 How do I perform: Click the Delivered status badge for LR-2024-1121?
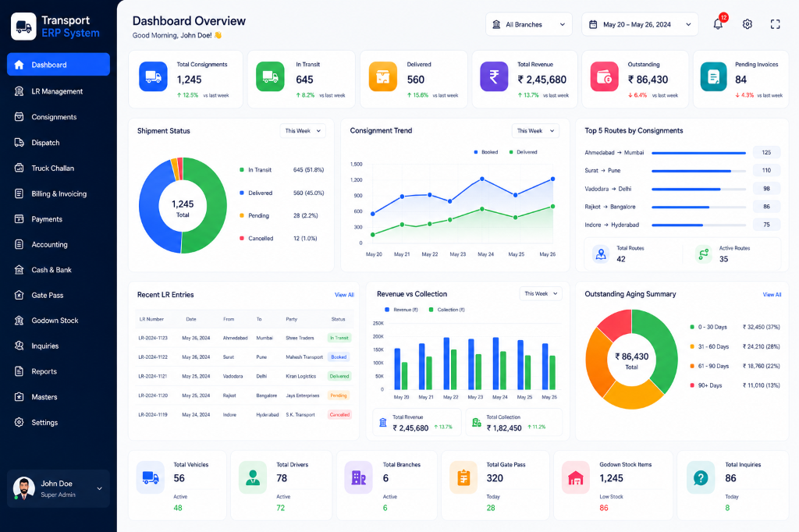339,376
